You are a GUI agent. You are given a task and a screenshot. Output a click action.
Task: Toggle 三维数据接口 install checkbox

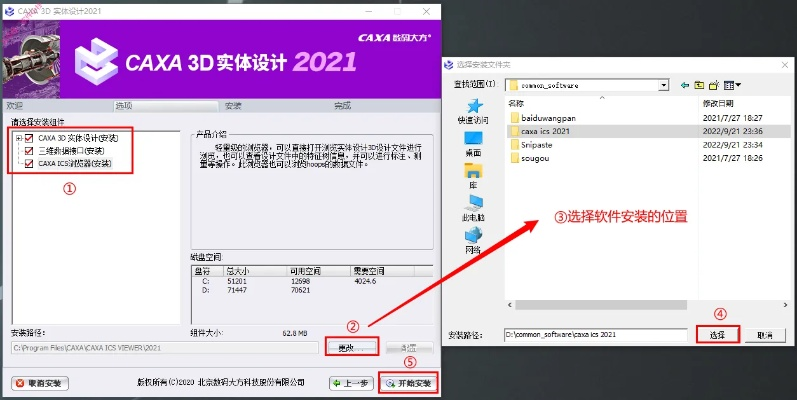tap(29, 151)
